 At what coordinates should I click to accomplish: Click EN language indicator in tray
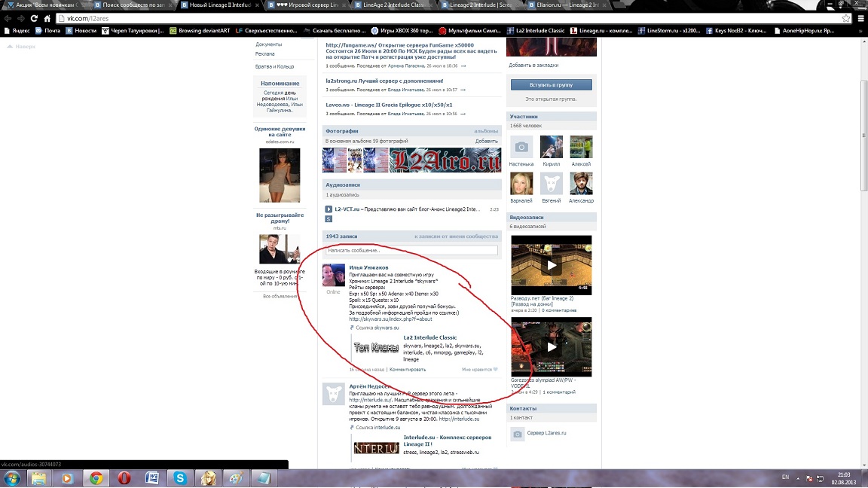point(785,477)
